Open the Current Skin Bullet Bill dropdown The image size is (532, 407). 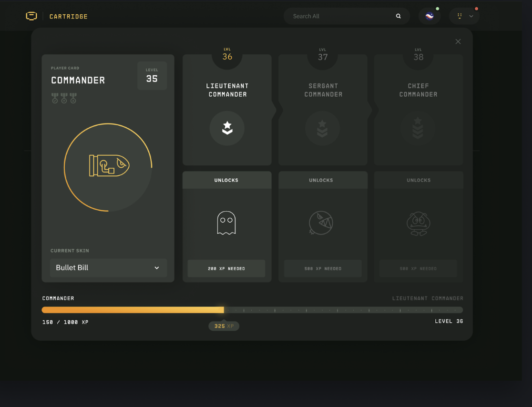click(x=108, y=268)
